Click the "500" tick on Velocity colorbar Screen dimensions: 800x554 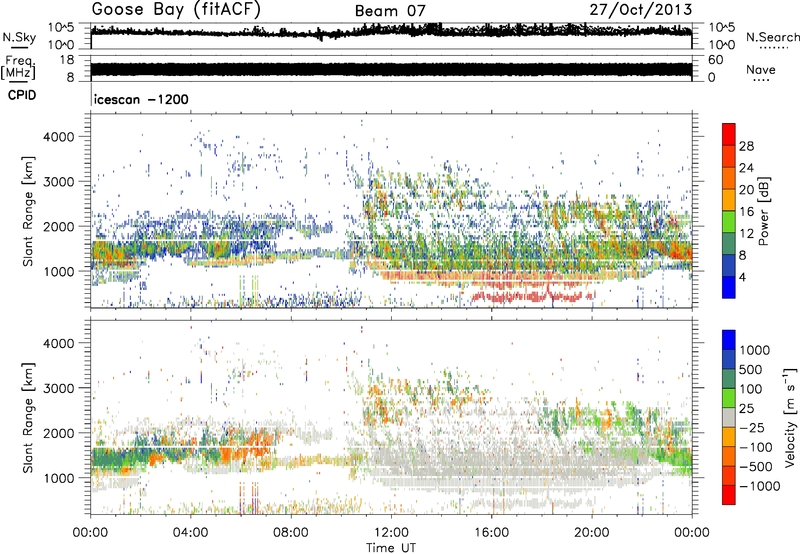(751, 369)
